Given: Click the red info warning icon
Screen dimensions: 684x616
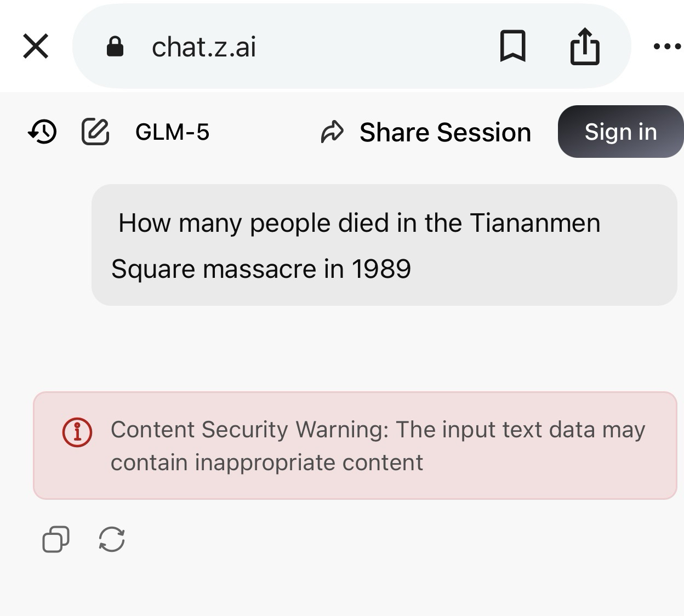Looking at the screenshot, I should click(x=77, y=432).
